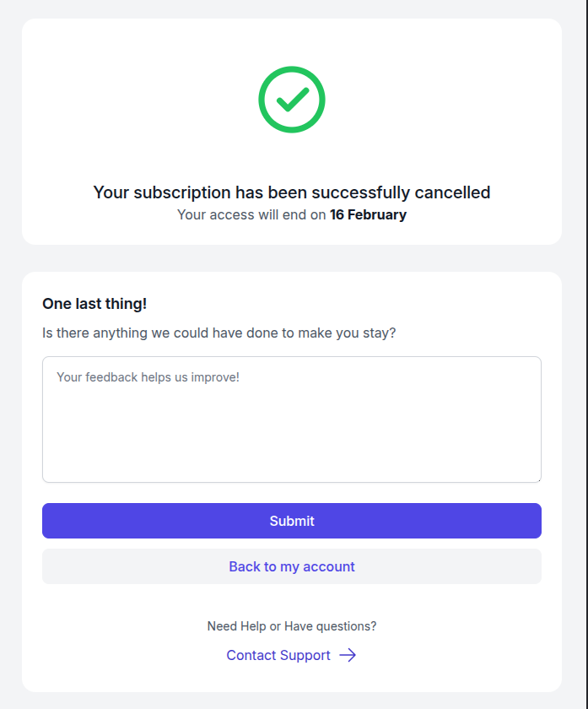
Task: Click the "One last thing!" heading
Action: pos(94,304)
